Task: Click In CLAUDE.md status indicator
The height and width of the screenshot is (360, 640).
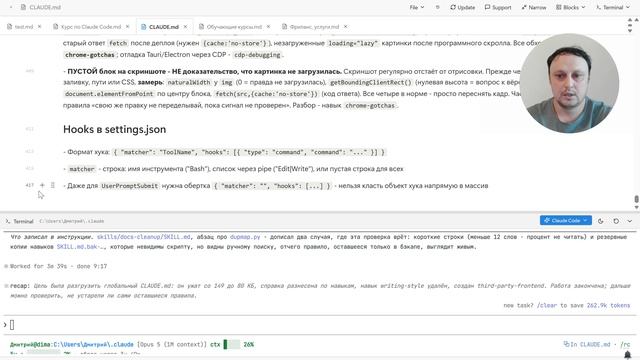Action: (587, 344)
